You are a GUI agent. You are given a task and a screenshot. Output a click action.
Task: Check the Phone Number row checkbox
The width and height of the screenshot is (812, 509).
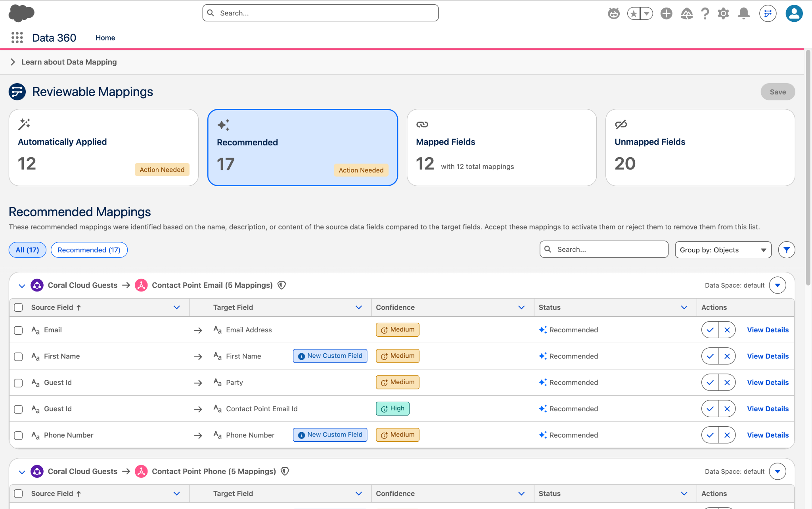pos(18,435)
